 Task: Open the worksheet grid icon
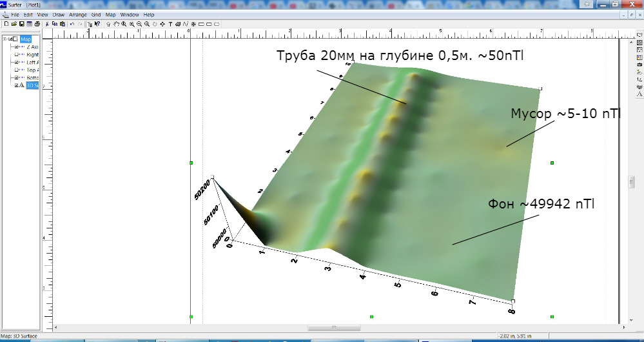[29, 25]
